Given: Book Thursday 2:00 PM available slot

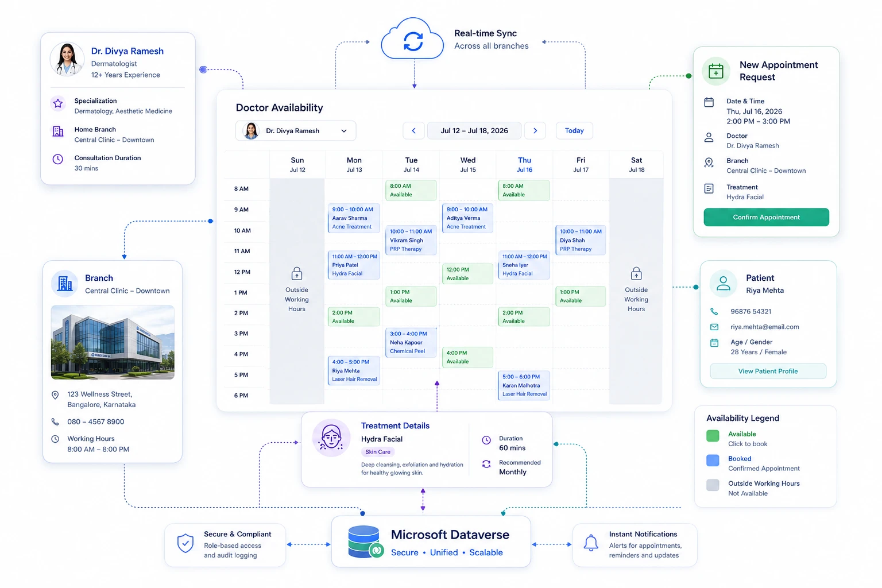Looking at the screenshot, I should (524, 317).
